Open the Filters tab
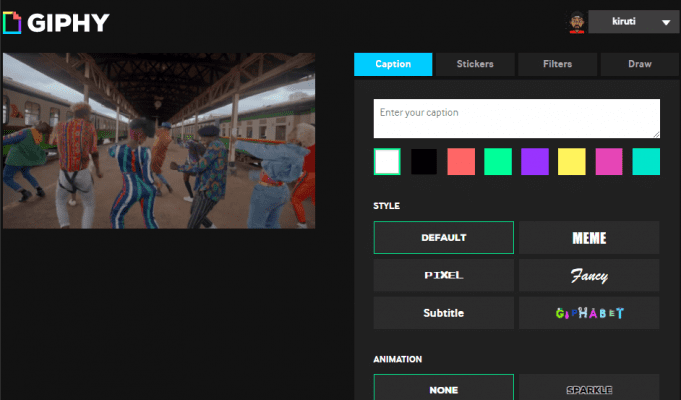681x400 pixels. [557, 64]
